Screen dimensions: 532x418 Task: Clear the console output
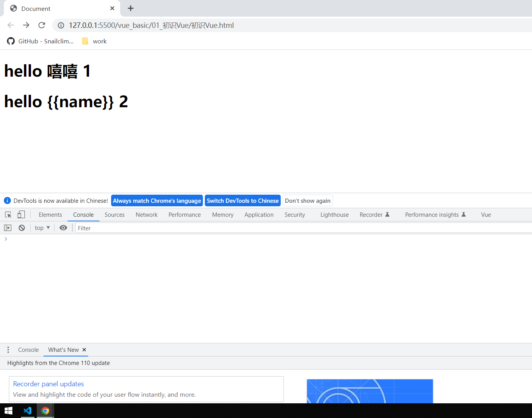(22, 228)
